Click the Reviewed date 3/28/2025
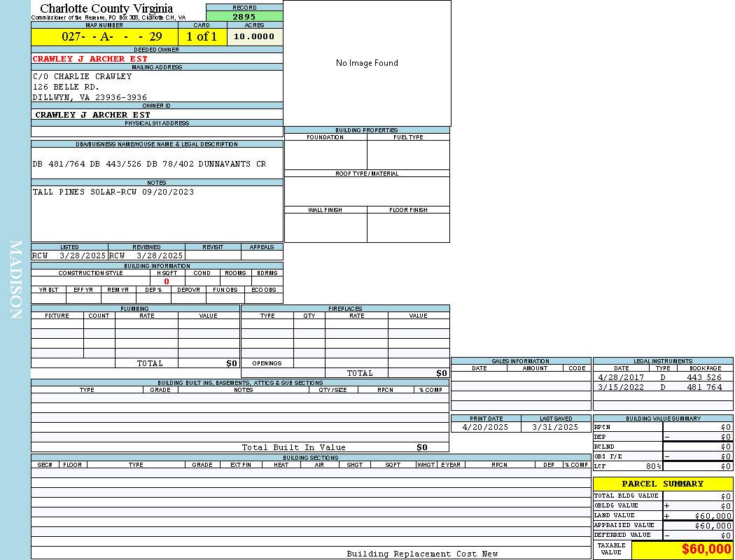The image size is (735, 560). click(159, 255)
